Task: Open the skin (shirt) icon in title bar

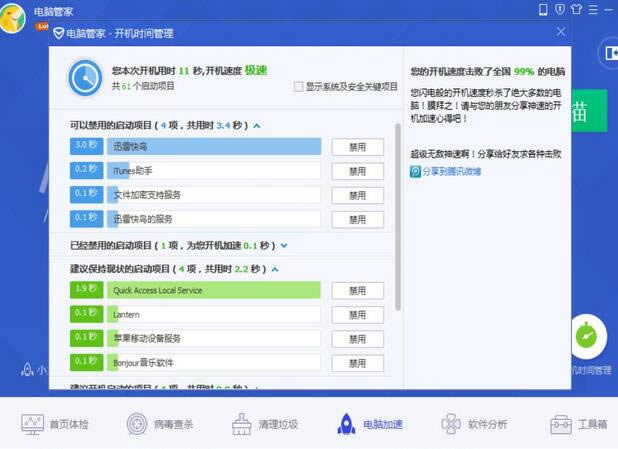Action: pos(576,9)
